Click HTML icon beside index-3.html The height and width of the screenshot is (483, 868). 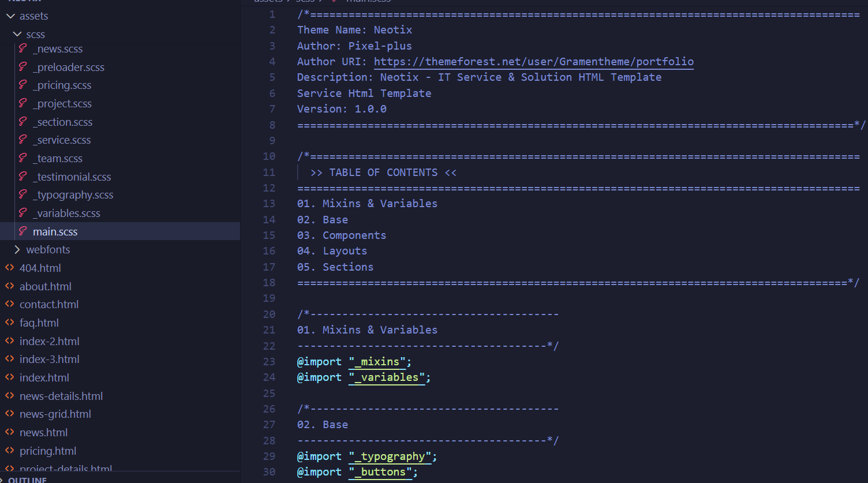click(10, 359)
